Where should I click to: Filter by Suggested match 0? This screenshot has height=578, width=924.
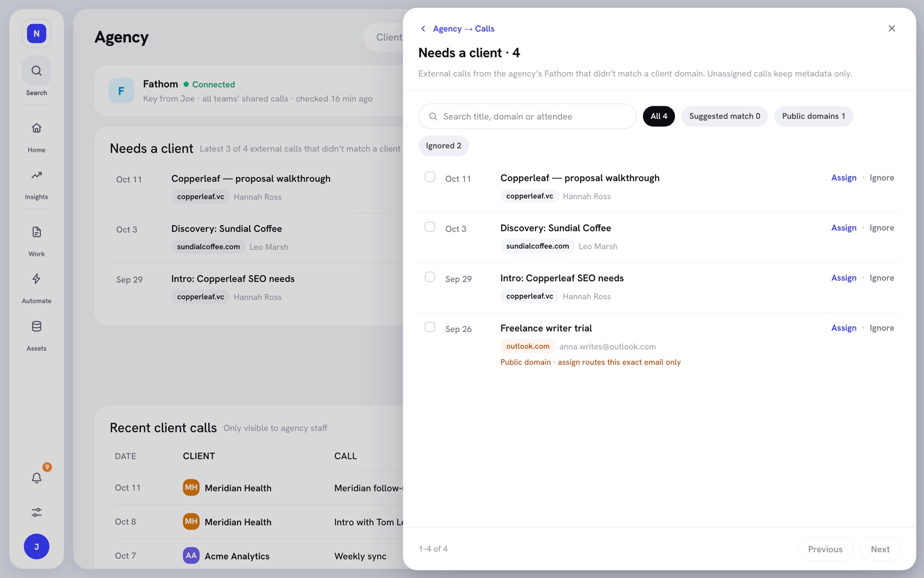[x=724, y=116]
